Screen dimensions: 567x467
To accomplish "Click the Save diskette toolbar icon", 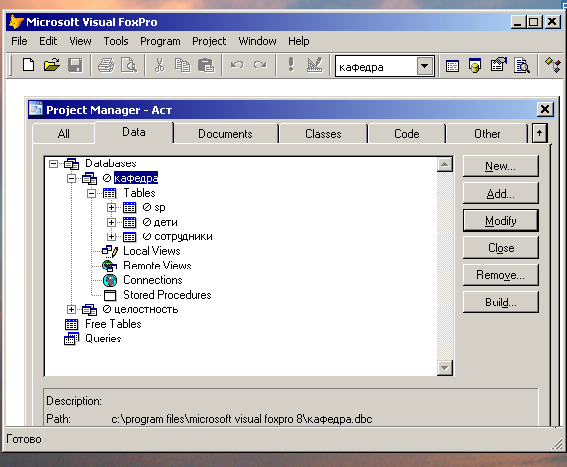I will 75,65.
